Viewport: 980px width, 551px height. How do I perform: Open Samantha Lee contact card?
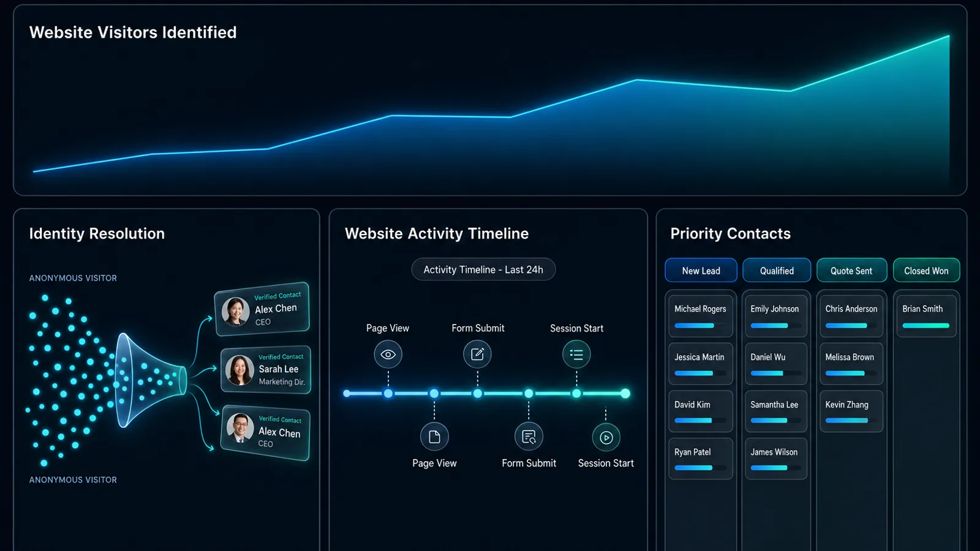pyautogui.click(x=776, y=411)
